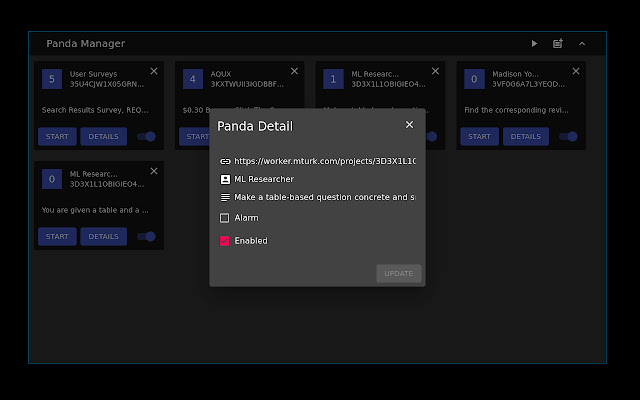The image size is (640, 400).
Task: Close the Panda Detail dialog
Action: [x=409, y=125]
